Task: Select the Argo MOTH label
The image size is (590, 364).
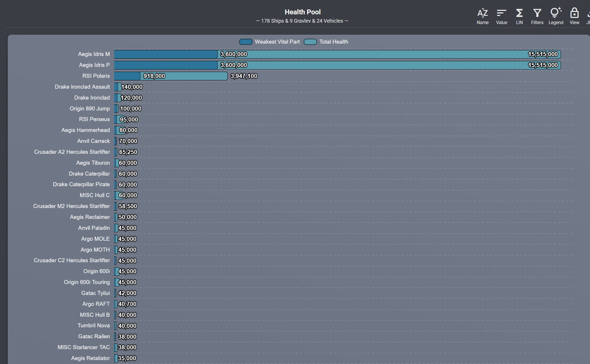Action: 95,250
